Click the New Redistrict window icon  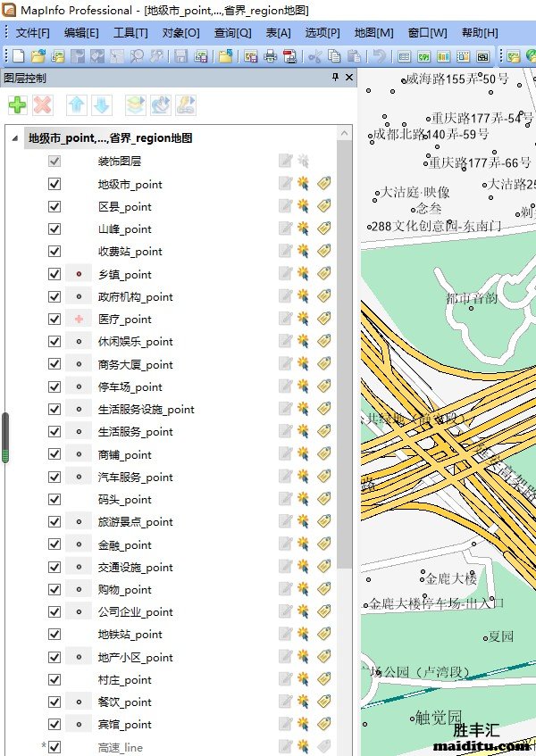pos(483,57)
